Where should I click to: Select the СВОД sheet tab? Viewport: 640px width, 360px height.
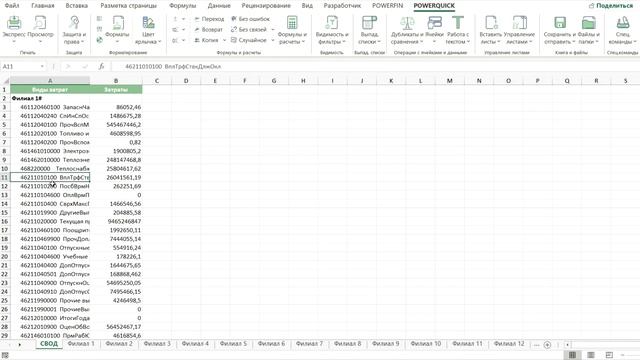click(49, 344)
